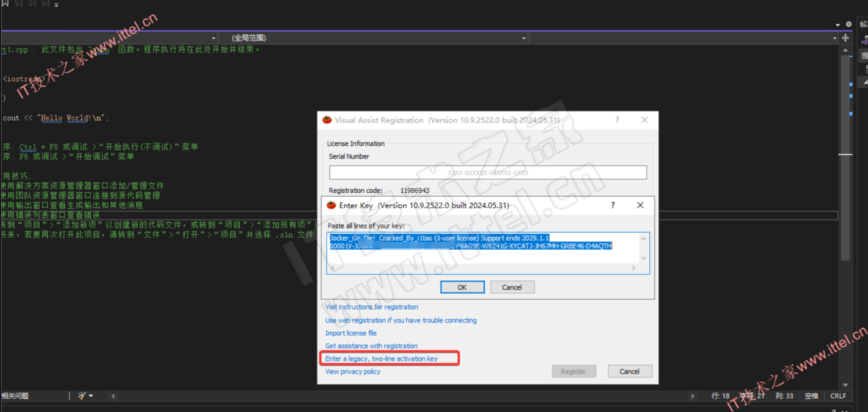Click the '列: 33' column indicator
Viewport: 868px width, 412px height.
784,396
